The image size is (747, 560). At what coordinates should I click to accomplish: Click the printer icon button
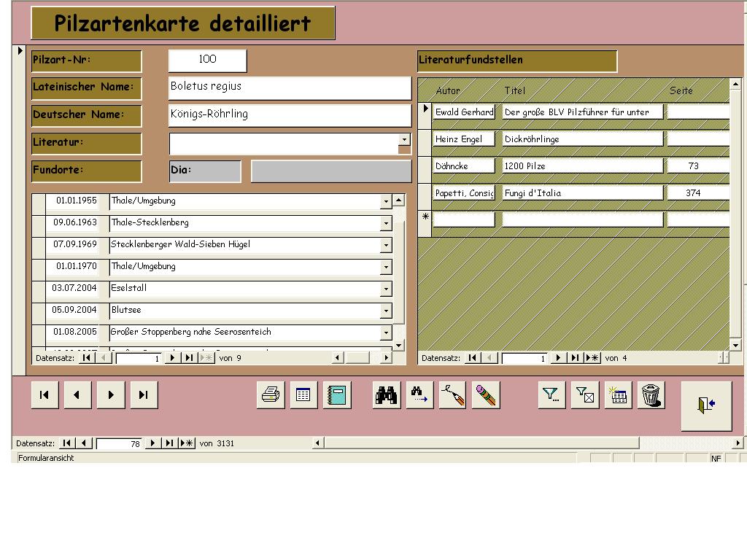pyautogui.click(x=271, y=395)
